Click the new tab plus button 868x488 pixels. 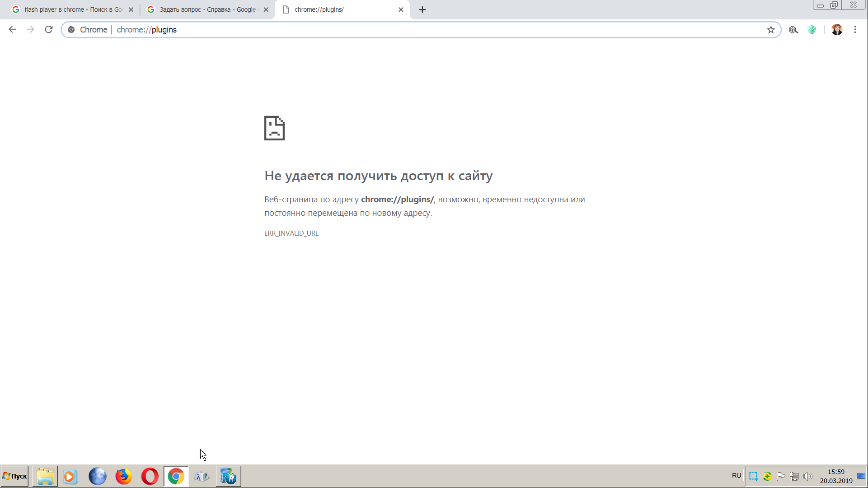coord(422,9)
